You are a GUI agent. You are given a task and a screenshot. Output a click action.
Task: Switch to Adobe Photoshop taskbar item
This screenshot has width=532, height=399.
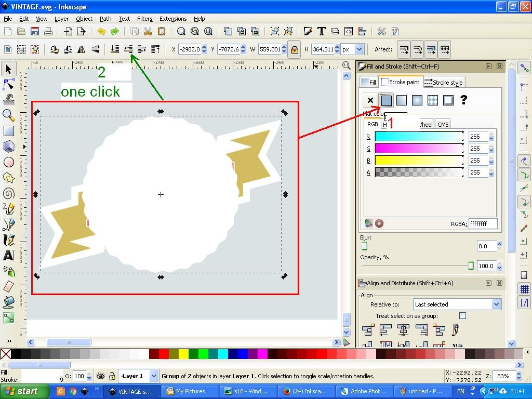(x=364, y=391)
